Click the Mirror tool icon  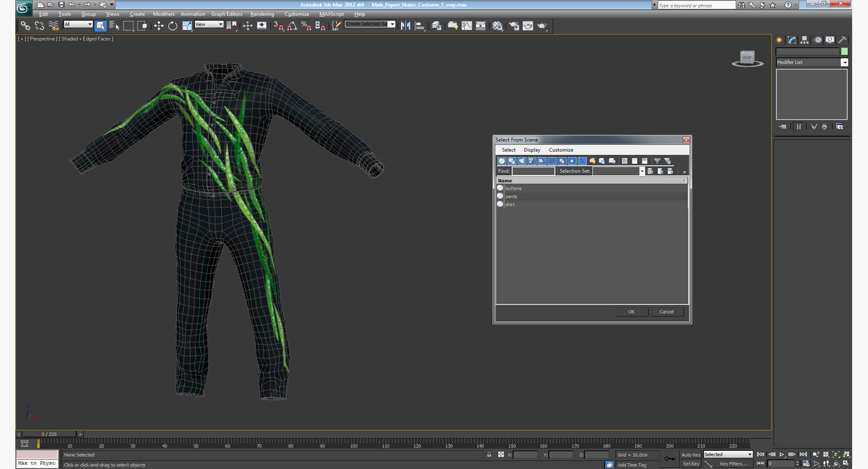click(x=405, y=26)
